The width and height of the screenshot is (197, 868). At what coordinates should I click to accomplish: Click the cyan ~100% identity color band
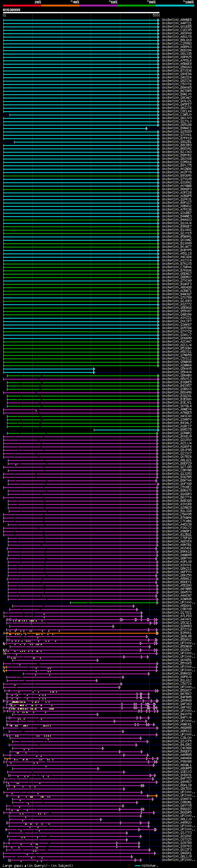(175, 6)
